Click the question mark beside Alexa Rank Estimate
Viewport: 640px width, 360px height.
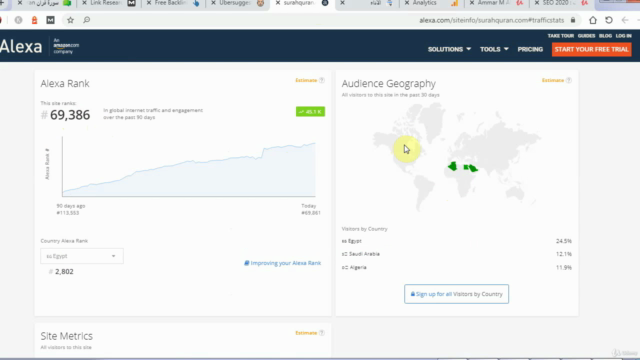[322, 80]
